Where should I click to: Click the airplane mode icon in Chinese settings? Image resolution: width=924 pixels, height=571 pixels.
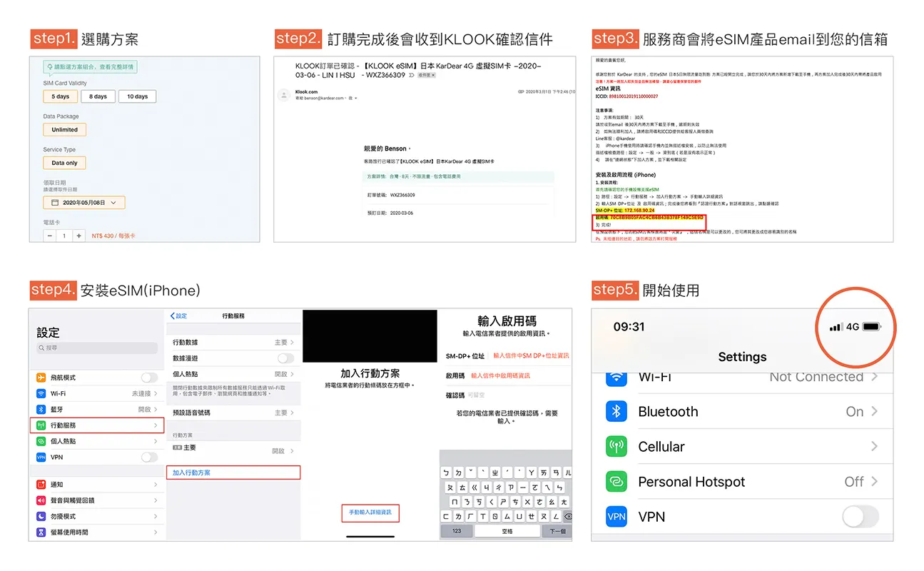click(x=41, y=378)
